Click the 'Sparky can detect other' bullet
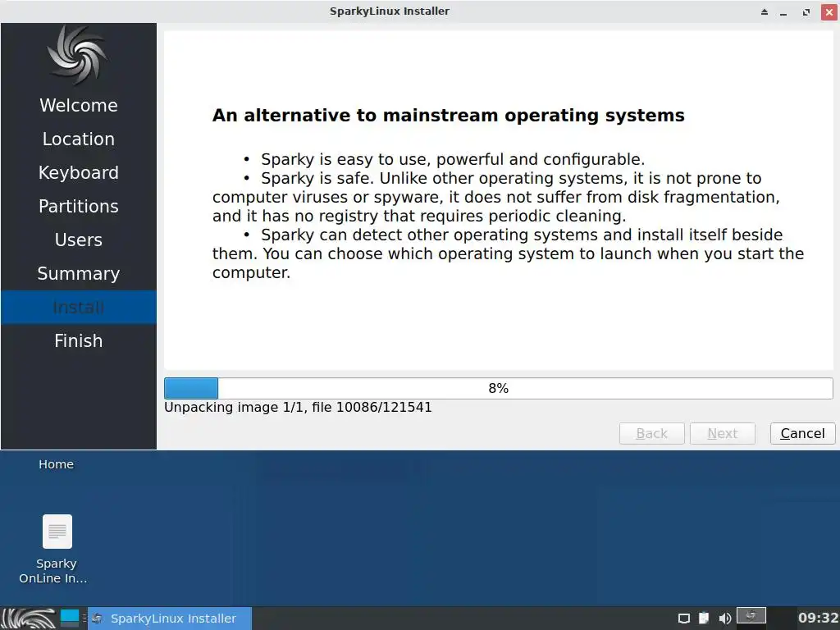 click(508, 254)
